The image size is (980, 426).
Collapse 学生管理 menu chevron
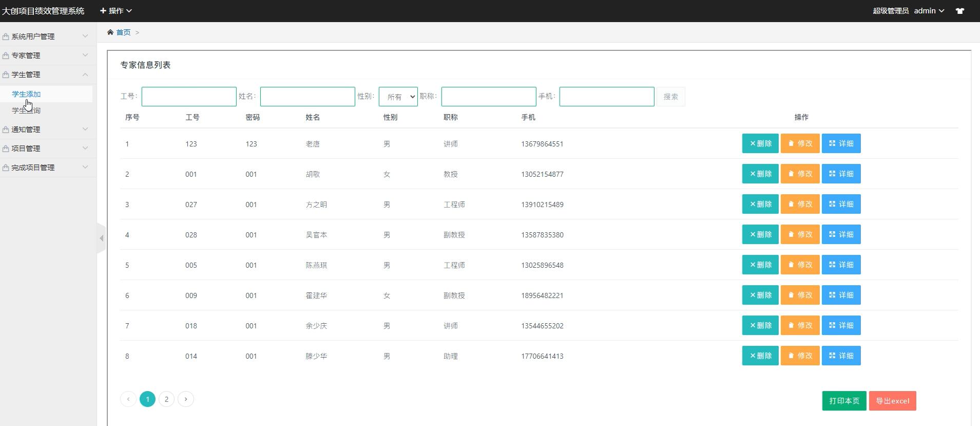85,74
